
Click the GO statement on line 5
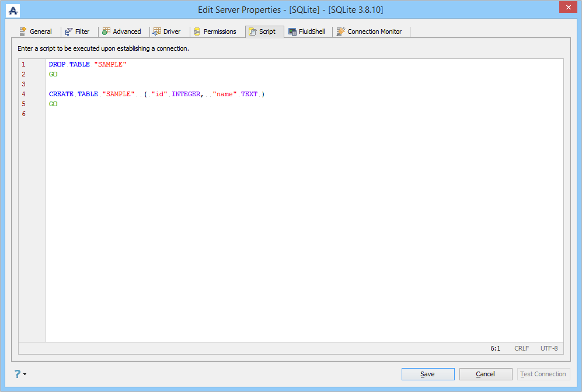[53, 104]
